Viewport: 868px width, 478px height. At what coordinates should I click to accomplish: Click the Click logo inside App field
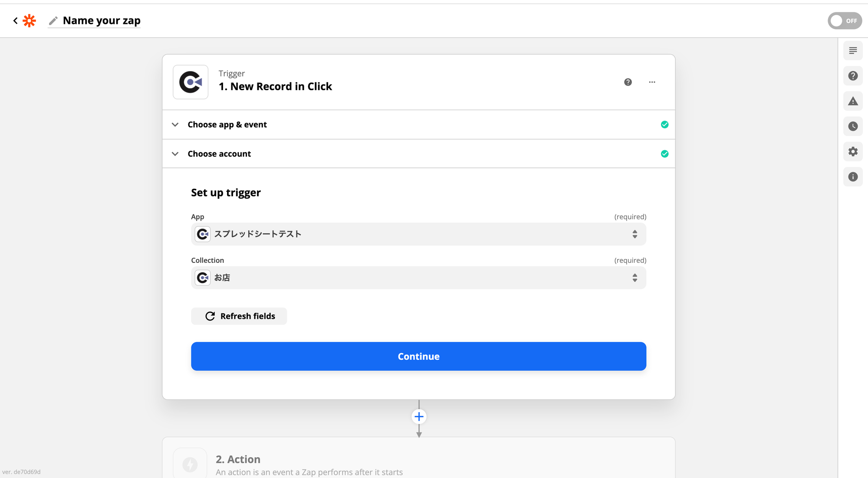(203, 234)
